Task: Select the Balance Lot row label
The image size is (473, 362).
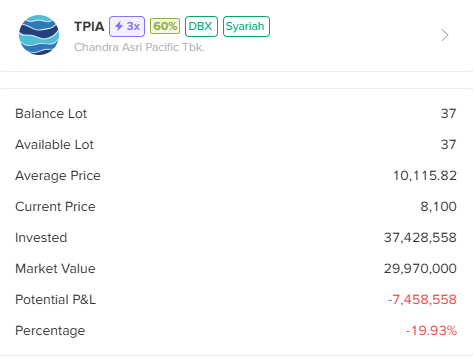Action: [51, 114]
